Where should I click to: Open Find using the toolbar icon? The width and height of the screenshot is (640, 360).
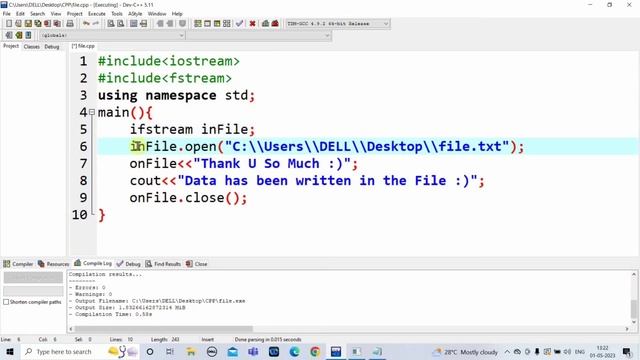coord(111,24)
